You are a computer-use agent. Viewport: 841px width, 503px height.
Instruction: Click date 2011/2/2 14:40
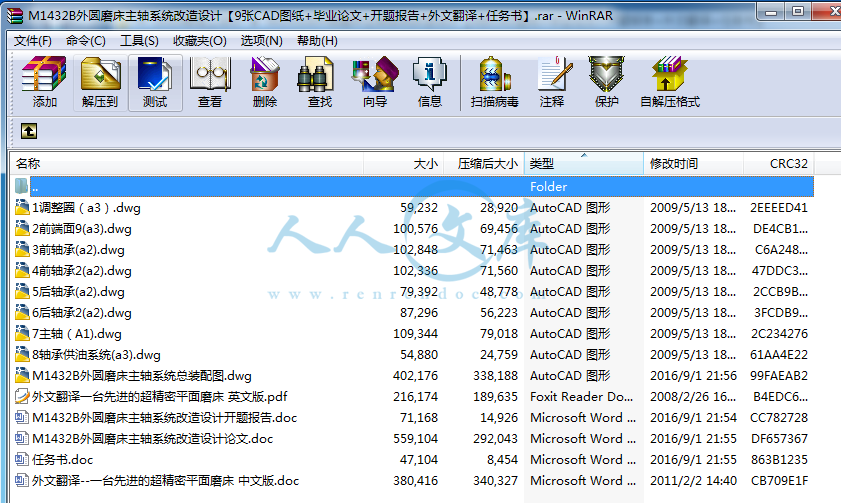pyautogui.click(x=693, y=480)
